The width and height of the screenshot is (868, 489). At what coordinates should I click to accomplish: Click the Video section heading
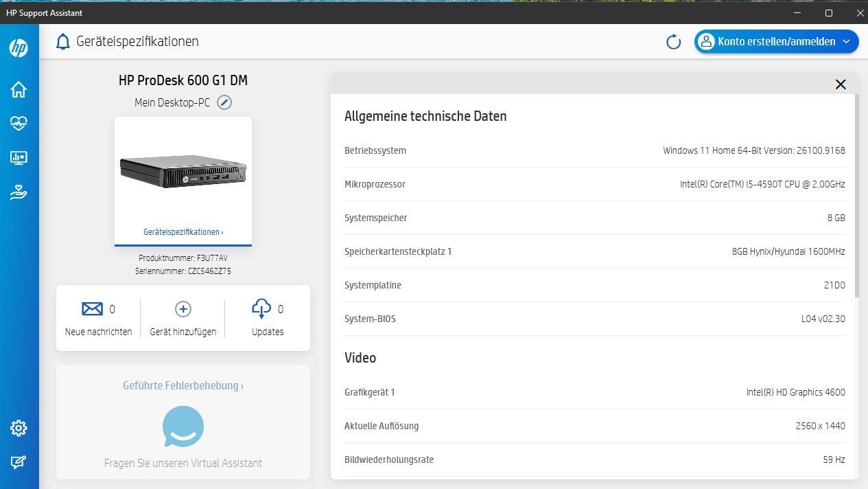pos(360,358)
